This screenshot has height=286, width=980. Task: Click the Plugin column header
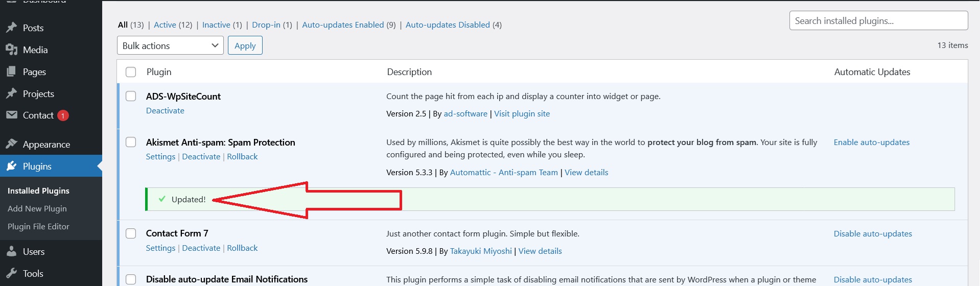coord(159,72)
